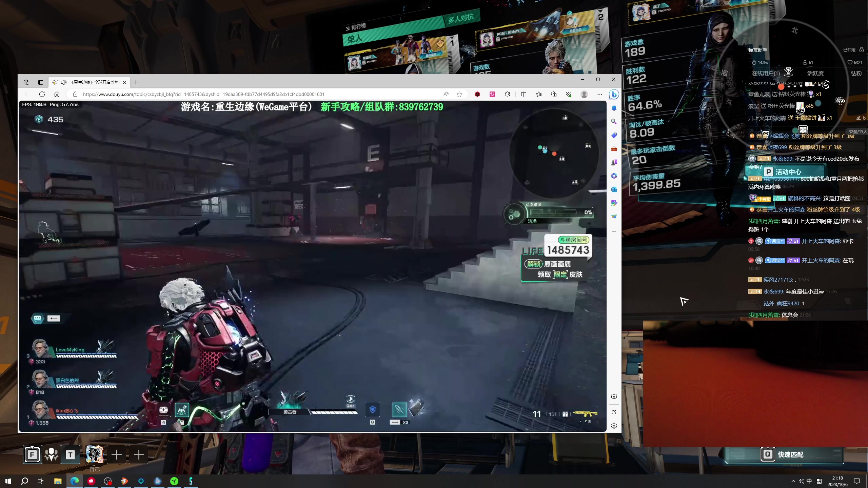Open the Favorites list
Screen dimensions: 868x488
pos(539,94)
